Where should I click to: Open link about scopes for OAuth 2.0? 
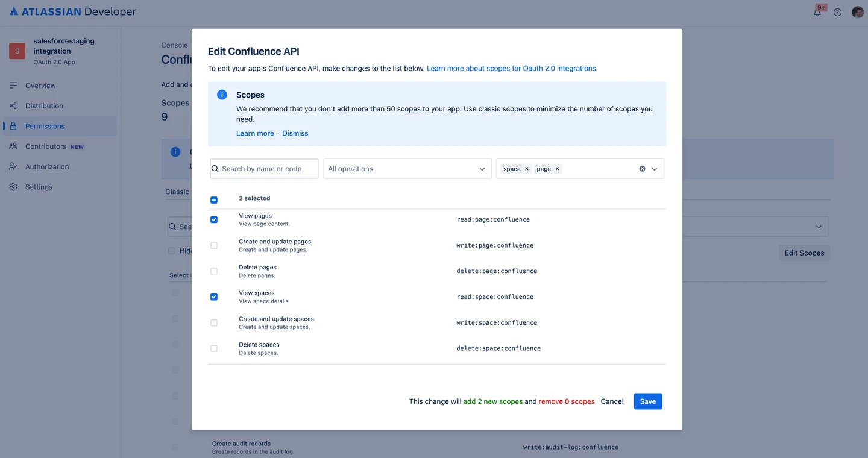[511, 69]
